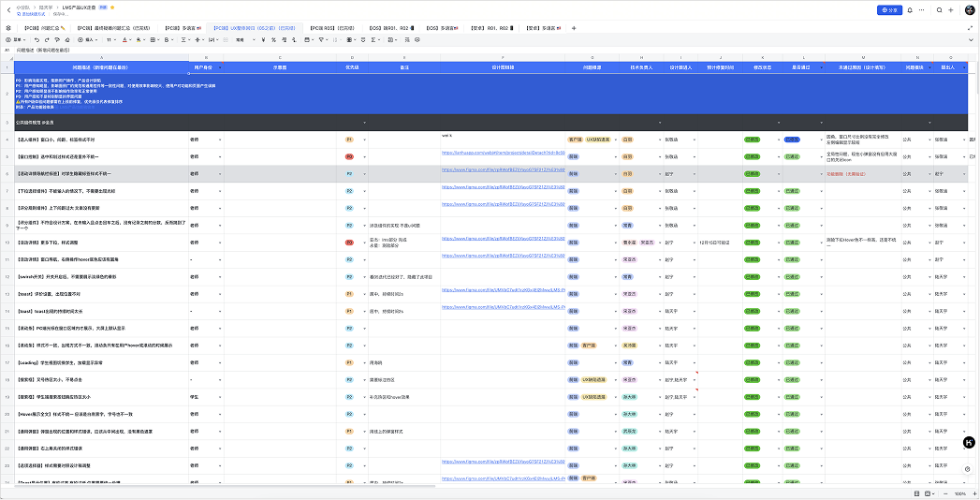This screenshot has width=980, height=500.
Task: Click the 100% zoom level value
Action: (x=959, y=493)
